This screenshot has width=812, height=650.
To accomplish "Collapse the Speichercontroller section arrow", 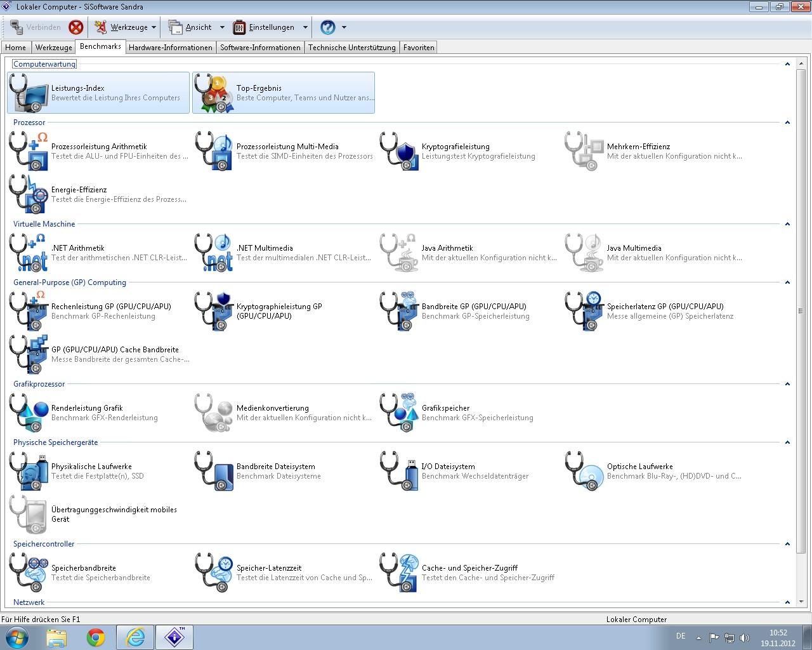I will [x=787, y=544].
